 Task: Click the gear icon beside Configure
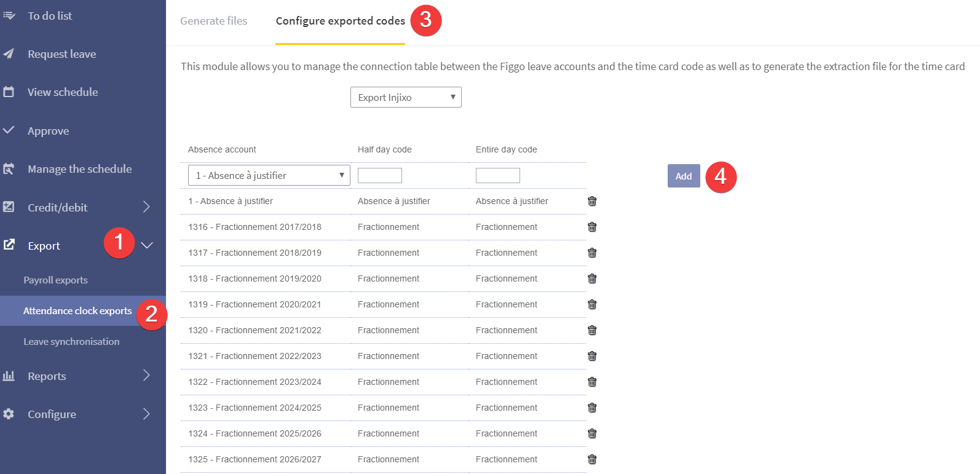tap(9, 414)
